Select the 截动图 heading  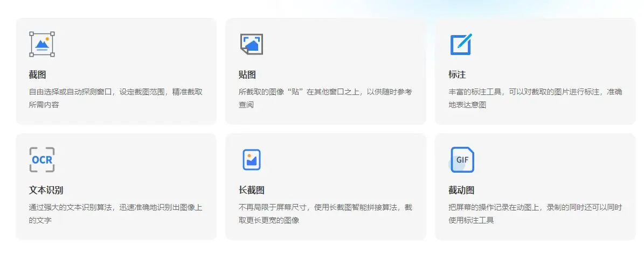point(462,190)
